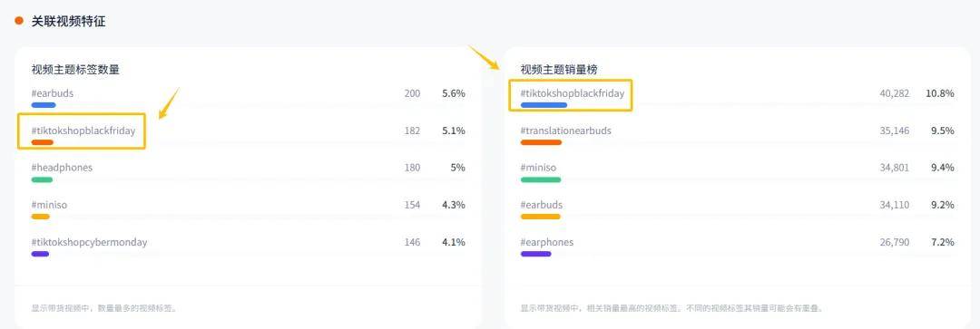Screen dimensions: 980x329
Task: Click the yellow bar under #miniso in the left panel
Action: pyautogui.click(x=41, y=217)
